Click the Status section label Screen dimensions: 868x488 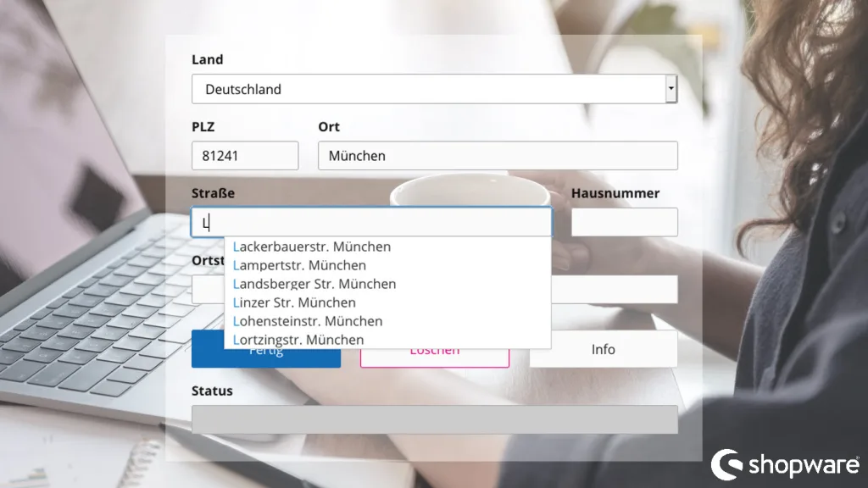click(x=212, y=391)
